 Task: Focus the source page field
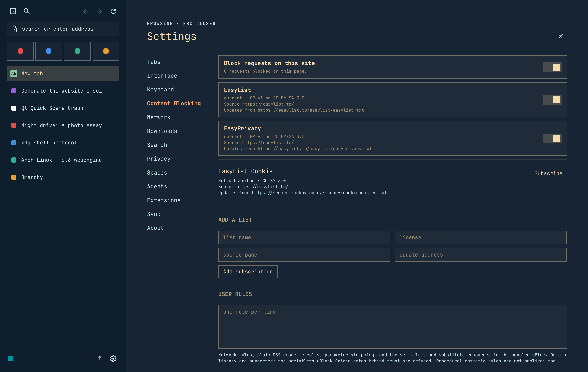[x=304, y=255]
